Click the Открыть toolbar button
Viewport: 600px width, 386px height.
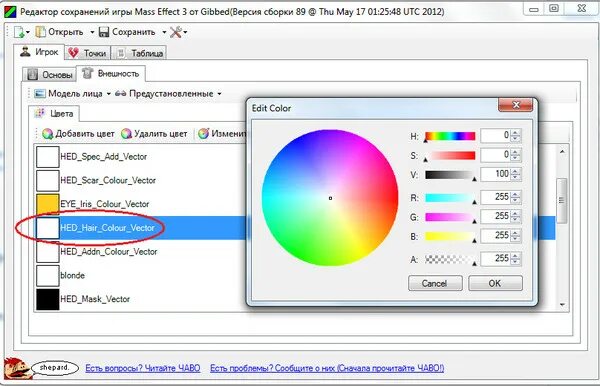click(60, 32)
